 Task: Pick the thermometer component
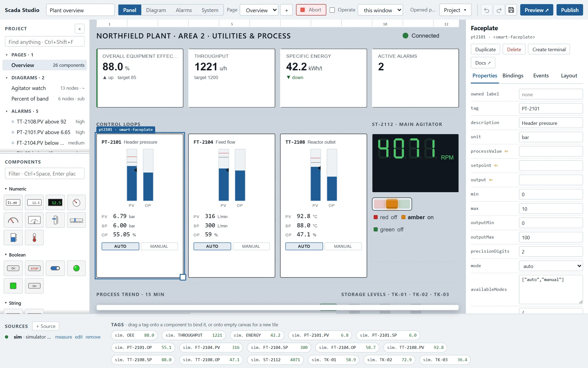point(34,238)
